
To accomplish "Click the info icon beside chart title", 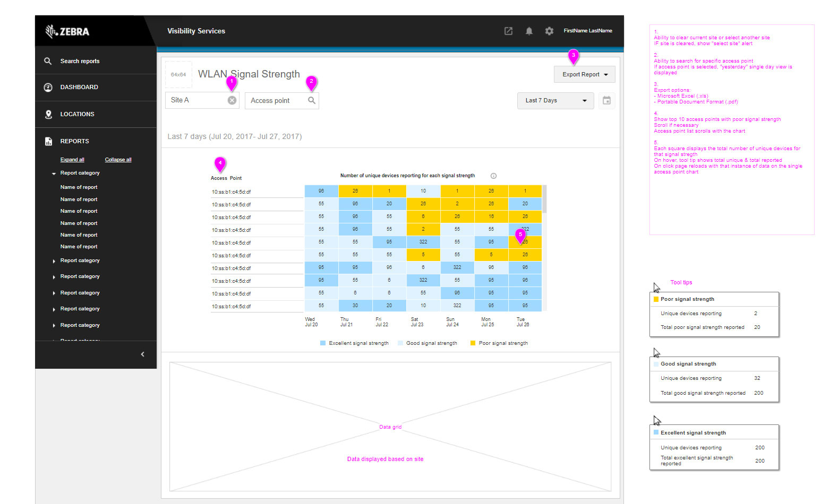I will 493,176.
